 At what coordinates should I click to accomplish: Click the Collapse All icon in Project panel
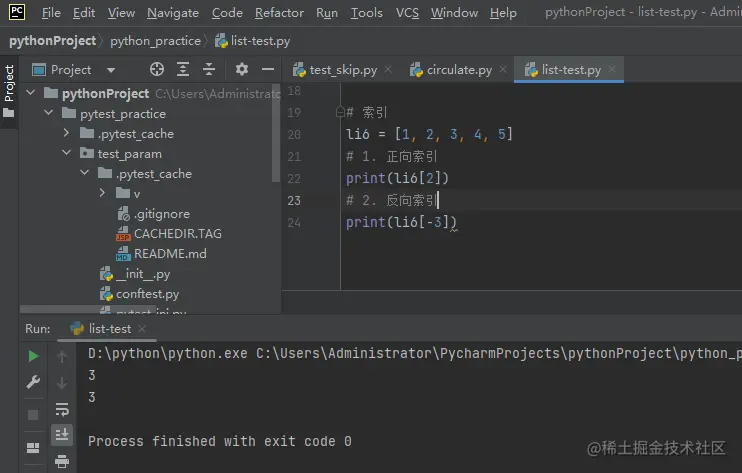pos(209,70)
